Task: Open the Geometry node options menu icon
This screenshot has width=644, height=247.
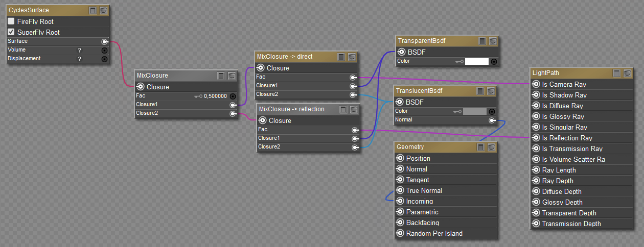Action: pos(480,147)
